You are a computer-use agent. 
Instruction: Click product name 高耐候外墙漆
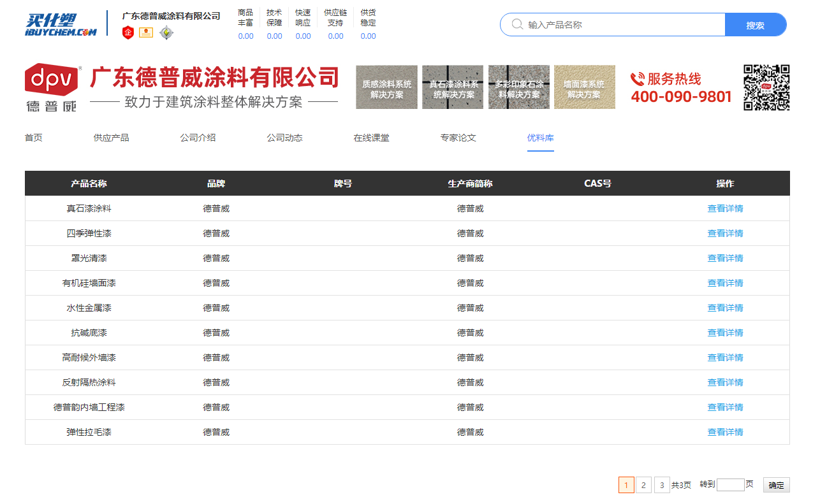[x=89, y=357]
